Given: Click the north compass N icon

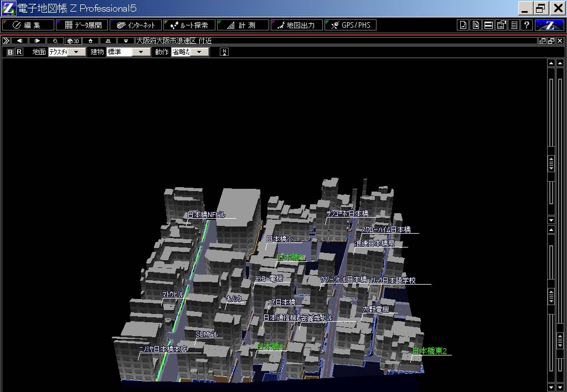Looking at the screenshot, I should 224,52.
